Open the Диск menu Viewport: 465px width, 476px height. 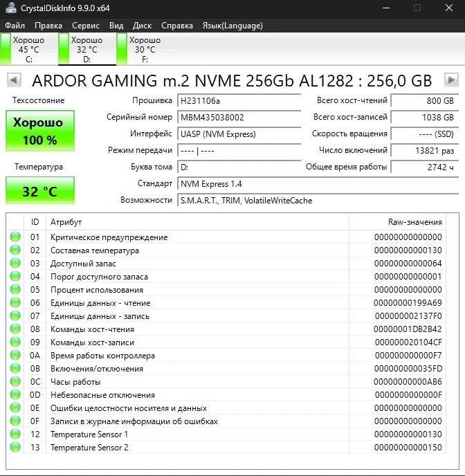[x=142, y=26]
